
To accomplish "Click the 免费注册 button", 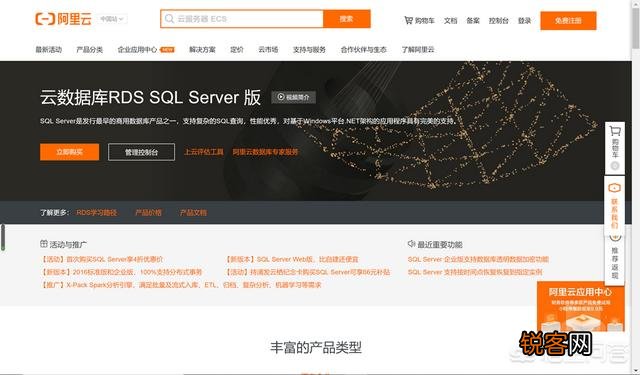I will (568, 20).
